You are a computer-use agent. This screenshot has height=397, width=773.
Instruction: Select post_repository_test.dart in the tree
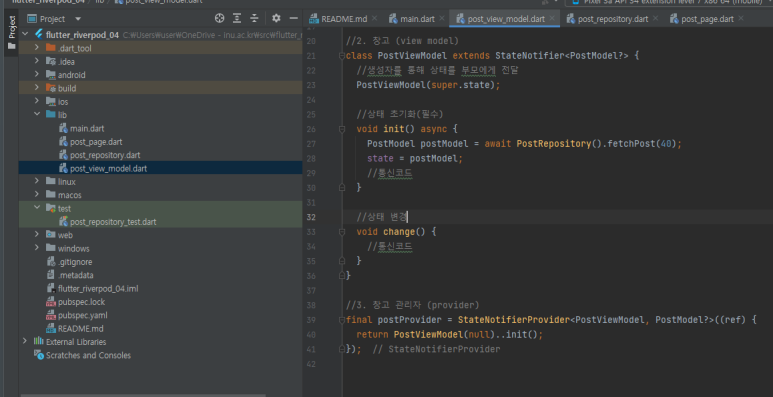[113, 222]
